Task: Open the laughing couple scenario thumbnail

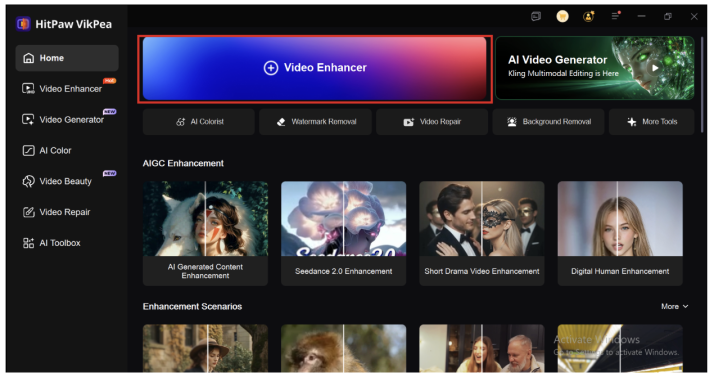Action: (x=482, y=348)
